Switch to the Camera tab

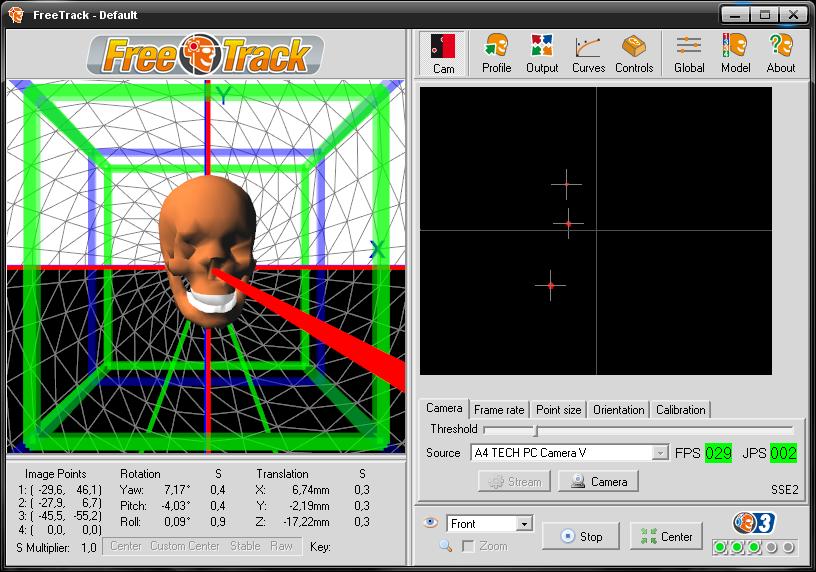[444, 408]
